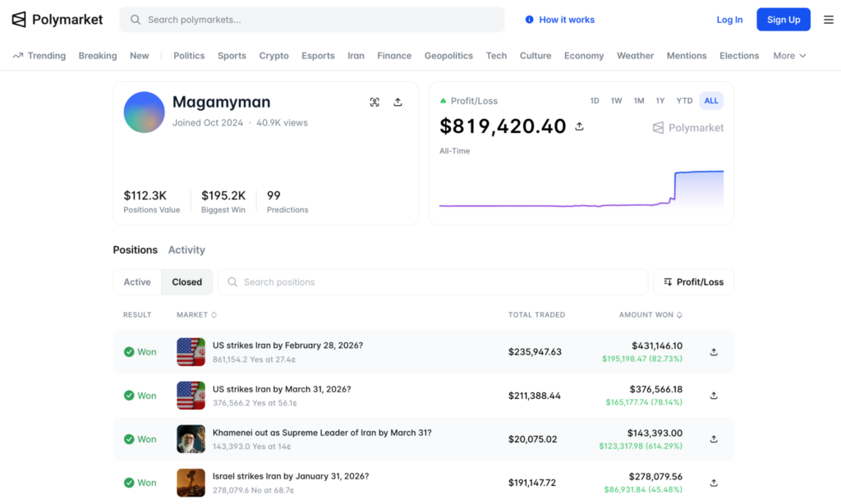Open the Breaking section
841x504 pixels.
click(98, 56)
